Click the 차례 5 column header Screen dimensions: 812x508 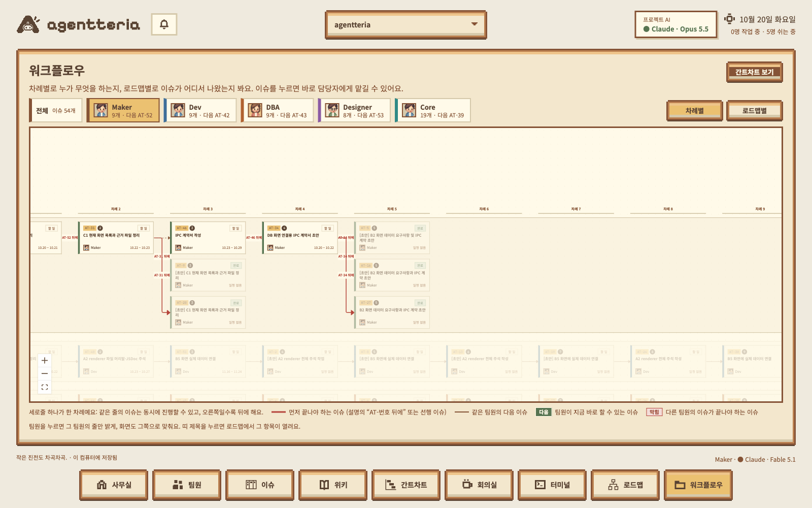point(392,209)
